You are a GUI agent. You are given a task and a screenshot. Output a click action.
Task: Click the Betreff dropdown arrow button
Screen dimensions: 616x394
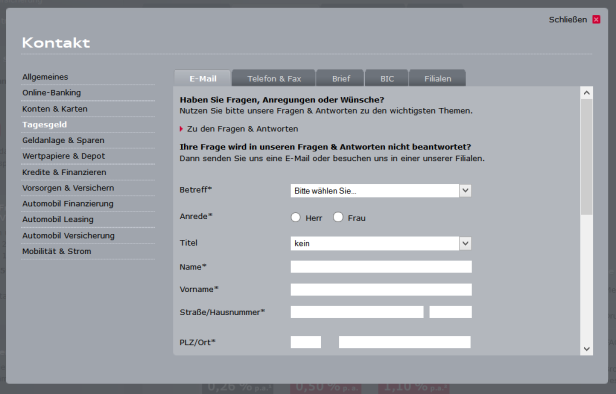465,191
